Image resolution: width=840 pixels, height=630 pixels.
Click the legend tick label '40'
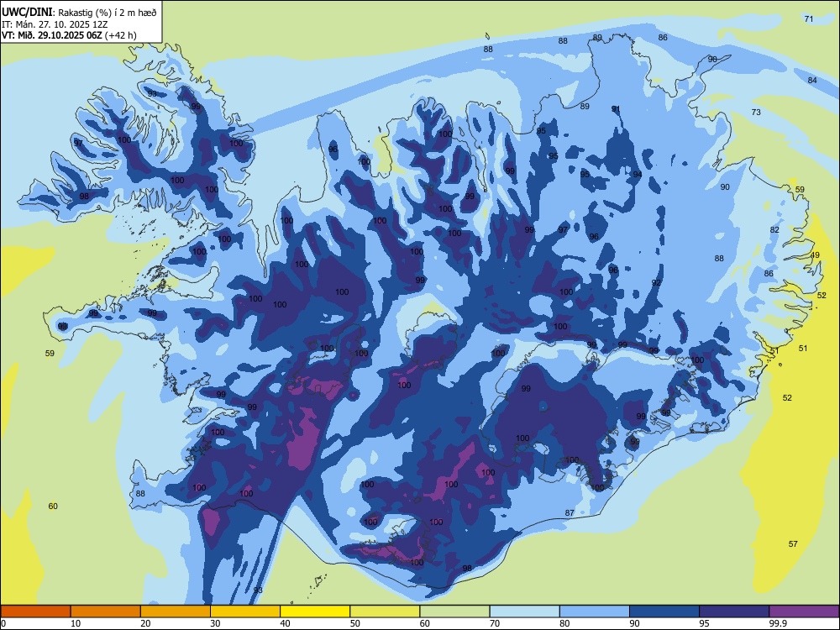tap(286, 623)
